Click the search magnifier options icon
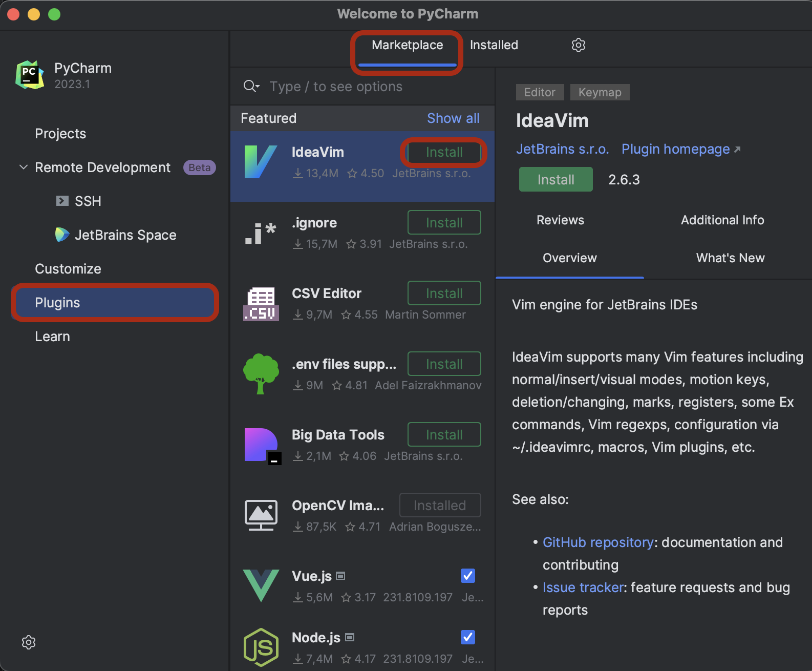Viewport: 812px width, 671px height. click(x=251, y=86)
